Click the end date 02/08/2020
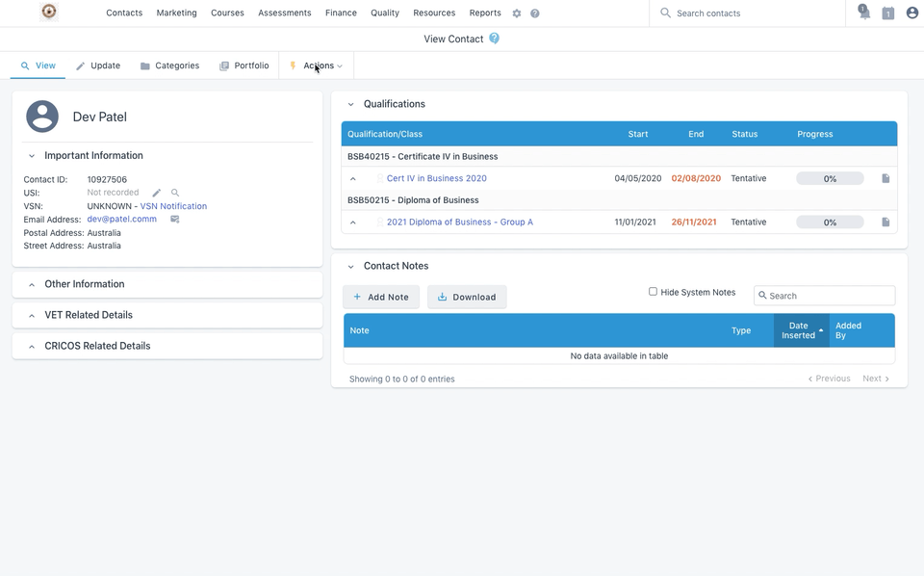The width and height of the screenshot is (924, 576). (696, 178)
